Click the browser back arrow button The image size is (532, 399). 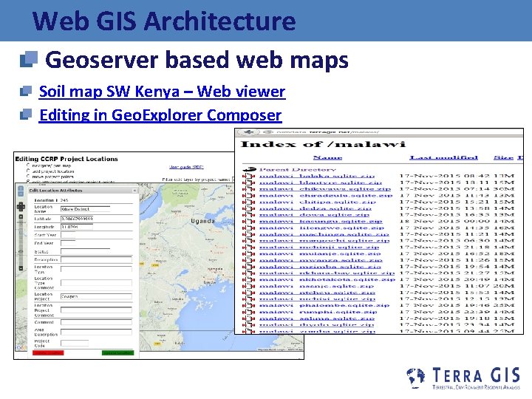[248, 132]
